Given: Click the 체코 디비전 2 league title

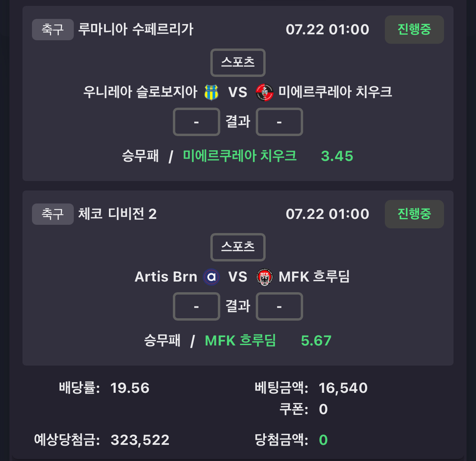Looking at the screenshot, I should [118, 214].
